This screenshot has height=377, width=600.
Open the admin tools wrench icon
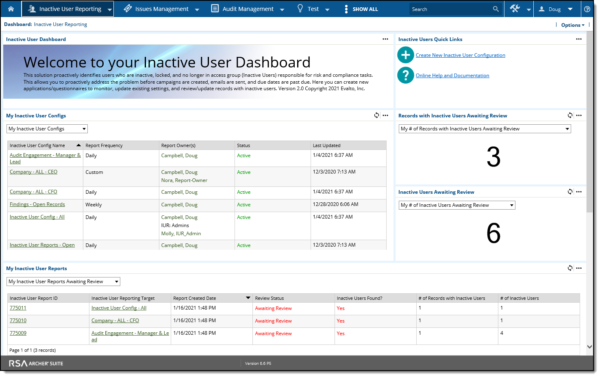pos(515,8)
